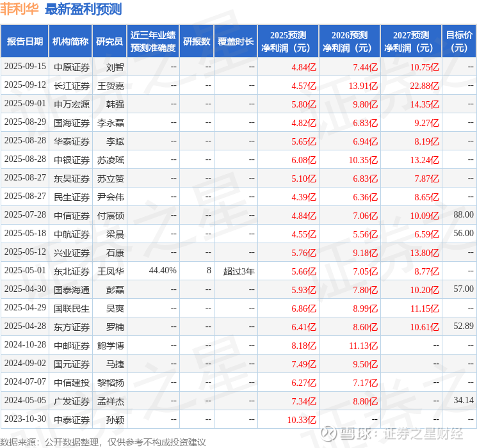477x448 pixels.
Task: Click the 研究员 column header
Action: point(109,42)
